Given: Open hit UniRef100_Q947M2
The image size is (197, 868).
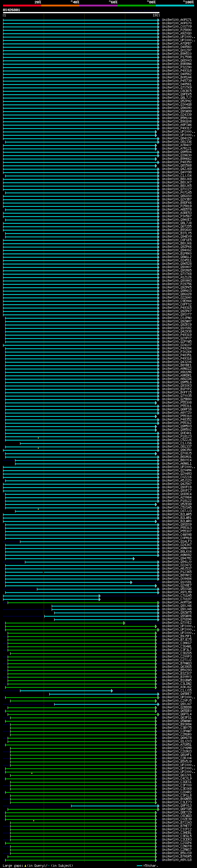Looking at the screenshot, I should [x=177, y=558].
